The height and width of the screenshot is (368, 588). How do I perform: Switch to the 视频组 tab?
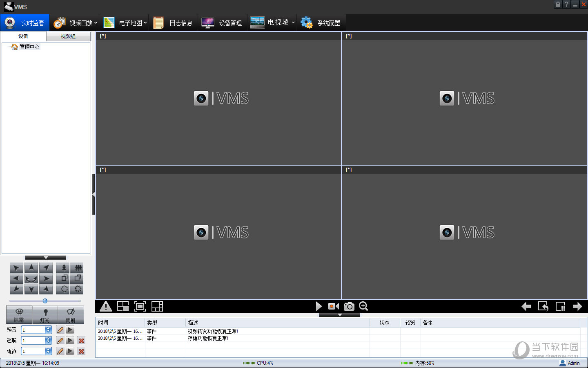point(68,36)
